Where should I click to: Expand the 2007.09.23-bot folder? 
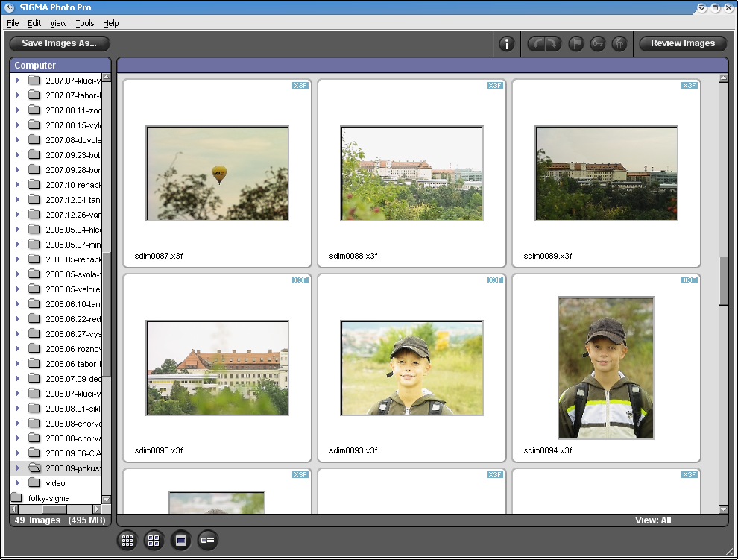[17, 154]
